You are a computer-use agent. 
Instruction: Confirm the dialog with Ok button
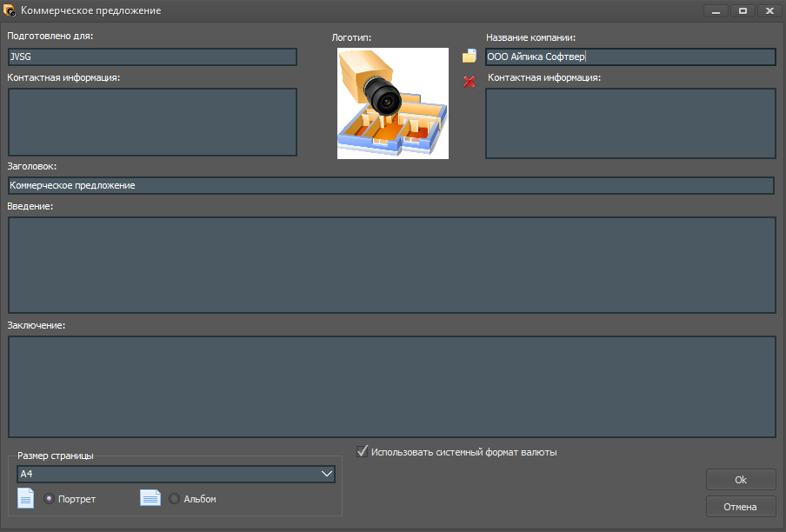click(x=741, y=480)
